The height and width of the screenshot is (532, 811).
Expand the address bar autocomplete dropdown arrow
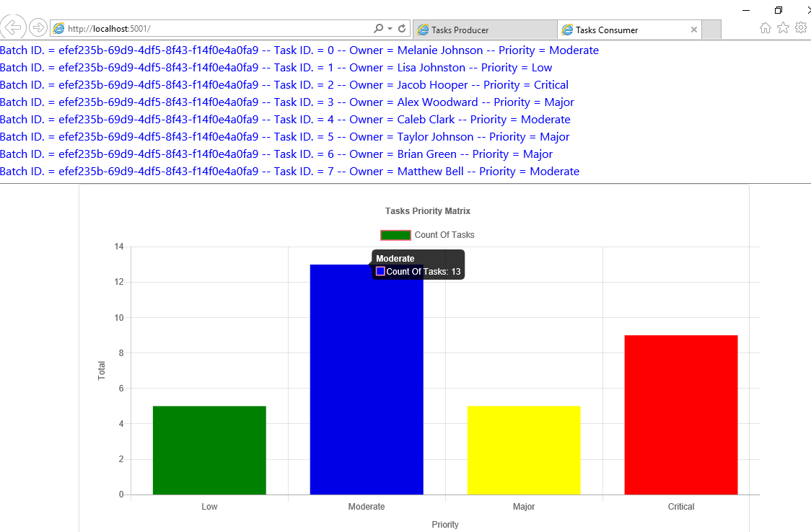pyautogui.click(x=390, y=29)
